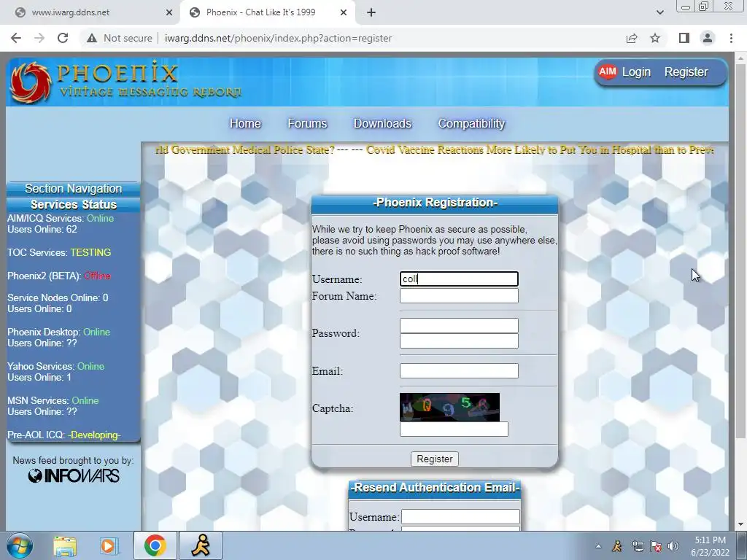This screenshot has width=747, height=560.
Task: Open the clock showing 5:11 PM
Action: 710,546
